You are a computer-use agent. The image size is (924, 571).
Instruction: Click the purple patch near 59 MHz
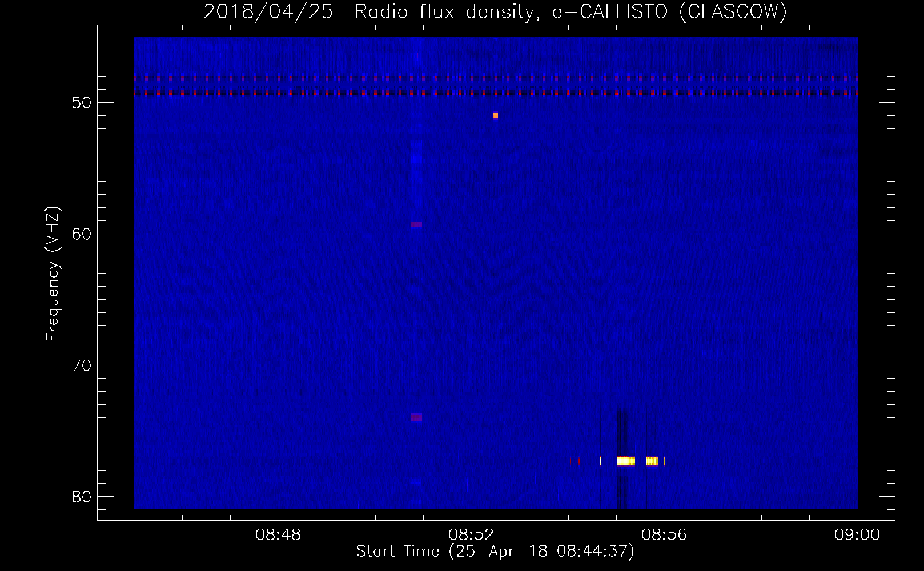pyautogui.click(x=416, y=224)
